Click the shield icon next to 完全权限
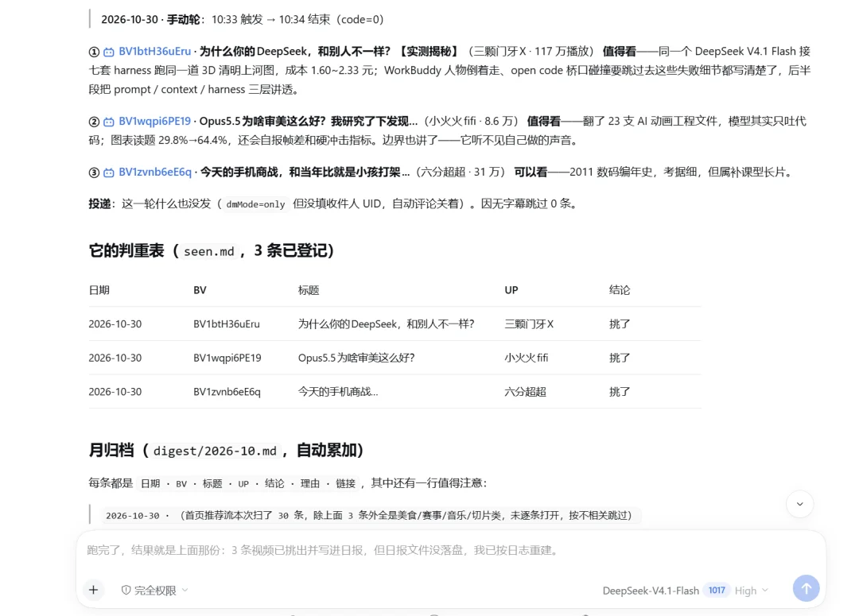This screenshot has height=616, width=859. coord(126,590)
